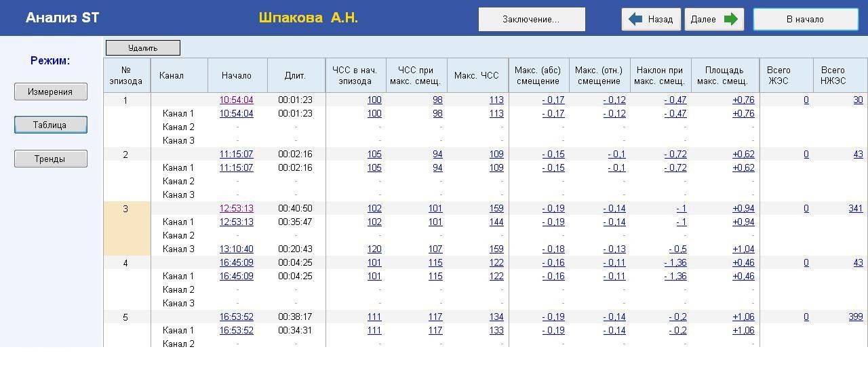Click episode 2 slope value -0,72
The width and height of the screenshot is (868, 366).
click(x=675, y=155)
